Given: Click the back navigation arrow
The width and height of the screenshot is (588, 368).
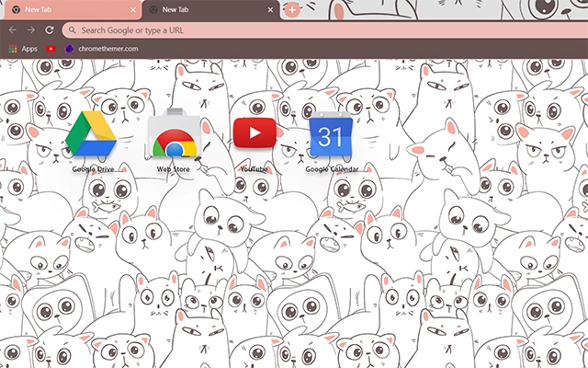Looking at the screenshot, I should coord(12,30).
